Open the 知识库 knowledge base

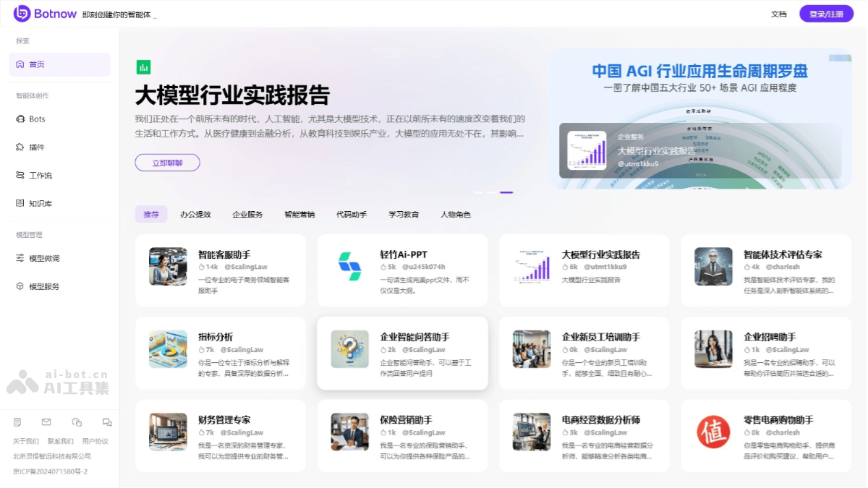click(x=40, y=204)
